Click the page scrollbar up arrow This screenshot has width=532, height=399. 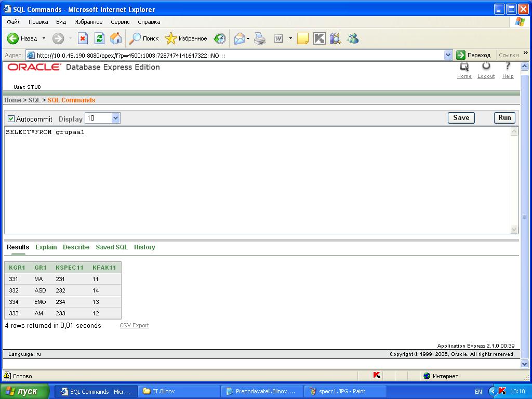(525, 66)
